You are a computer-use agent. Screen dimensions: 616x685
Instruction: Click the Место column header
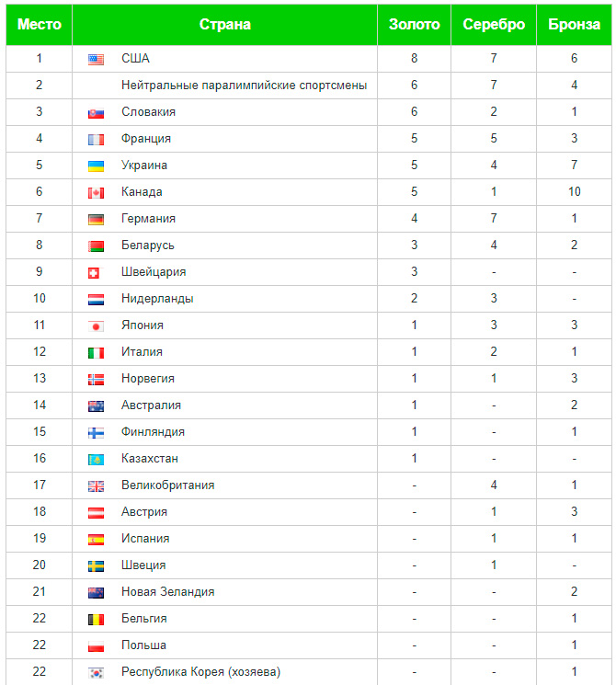click(40, 25)
